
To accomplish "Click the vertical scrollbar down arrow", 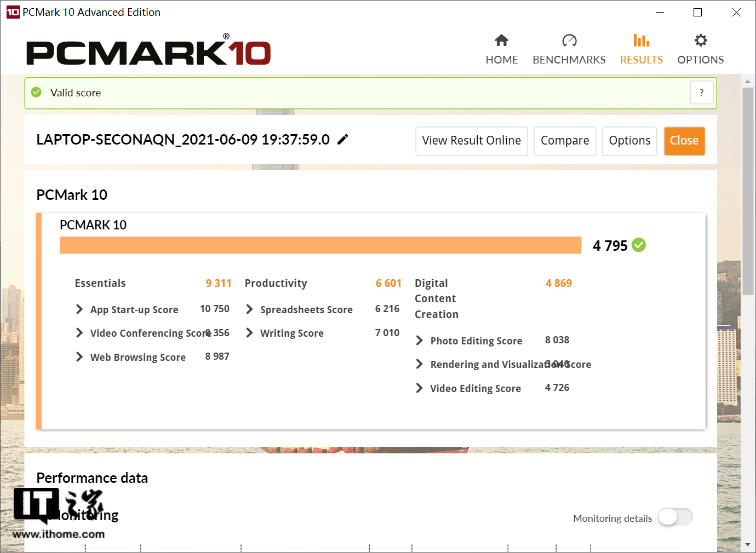I will click(748, 545).
